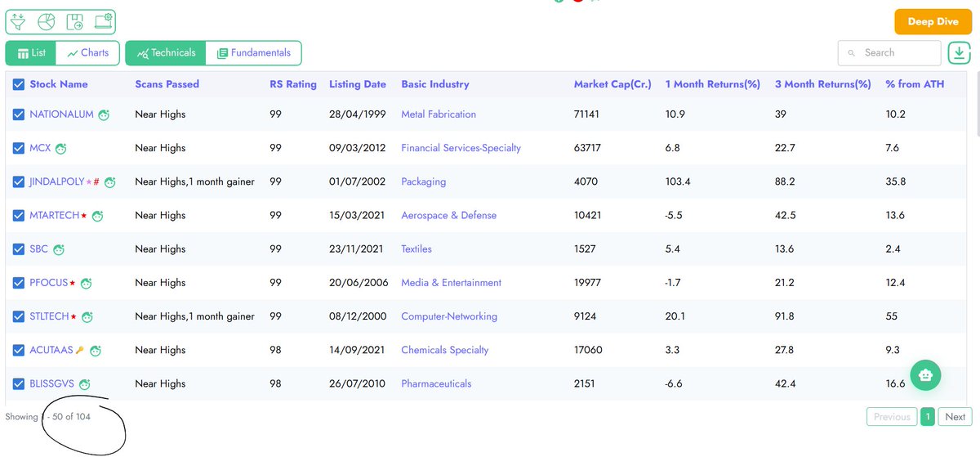Screen dimensions: 980x457
Task: Switch to the List view tab
Action: coord(31,53)
